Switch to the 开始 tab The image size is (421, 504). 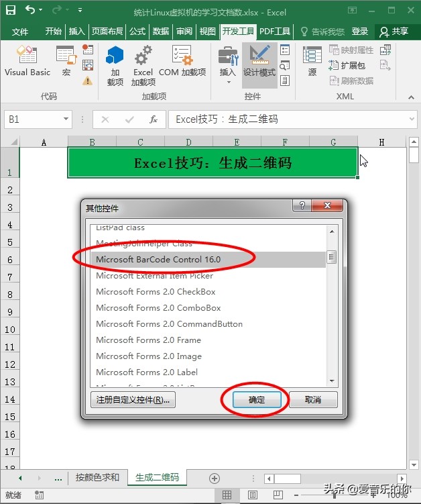click(54, 31)
